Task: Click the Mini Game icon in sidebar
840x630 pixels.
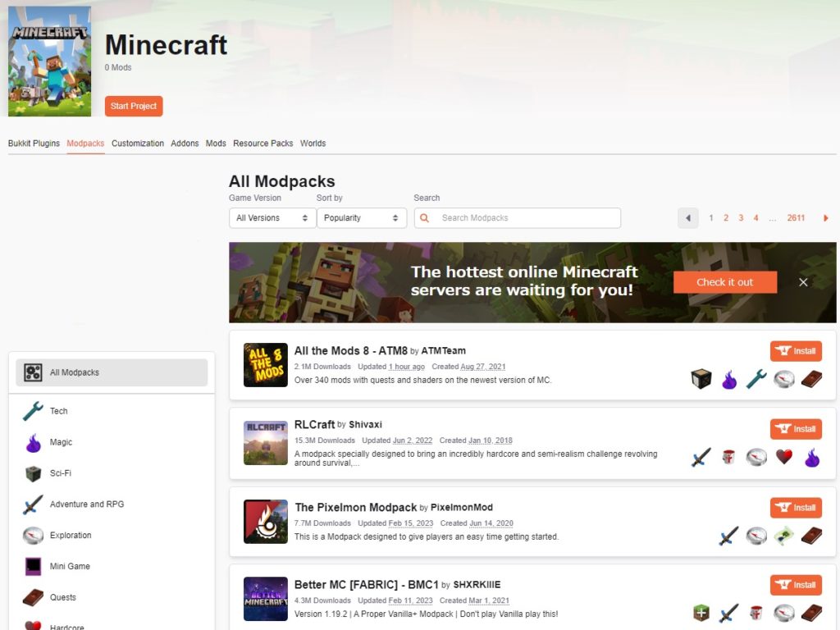Action: (33, 566)
